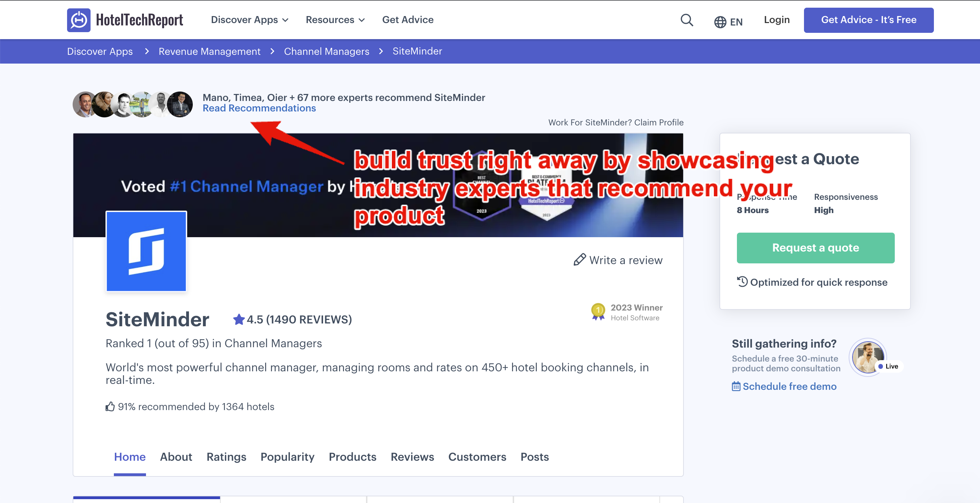Click the pencil Write a review icon
Viewport: 980px width, 503px height.
[x=579, y=260]
